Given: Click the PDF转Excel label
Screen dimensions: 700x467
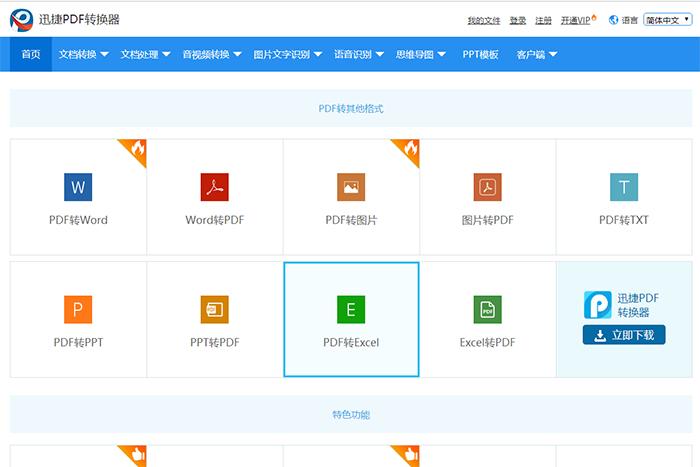Looking at the screenshot, I should pos(351,342).
